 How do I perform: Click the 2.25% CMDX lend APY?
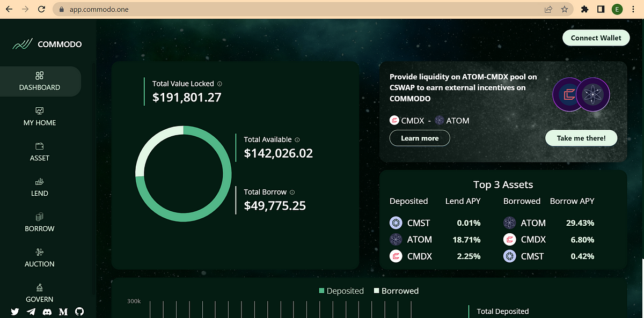469,256
